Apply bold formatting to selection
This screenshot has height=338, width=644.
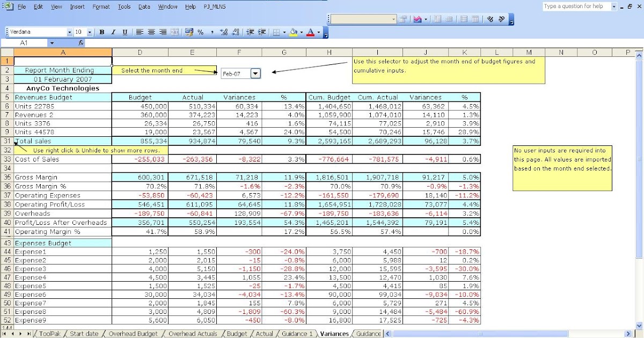pos(103,32)
